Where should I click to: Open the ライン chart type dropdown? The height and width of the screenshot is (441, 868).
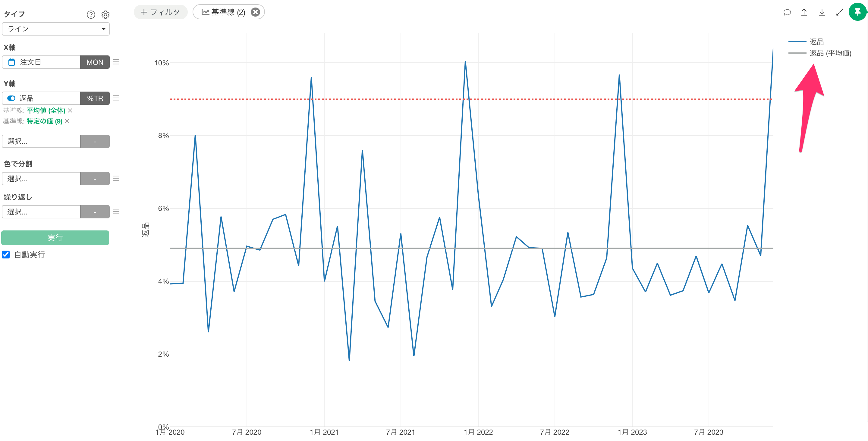55,29
